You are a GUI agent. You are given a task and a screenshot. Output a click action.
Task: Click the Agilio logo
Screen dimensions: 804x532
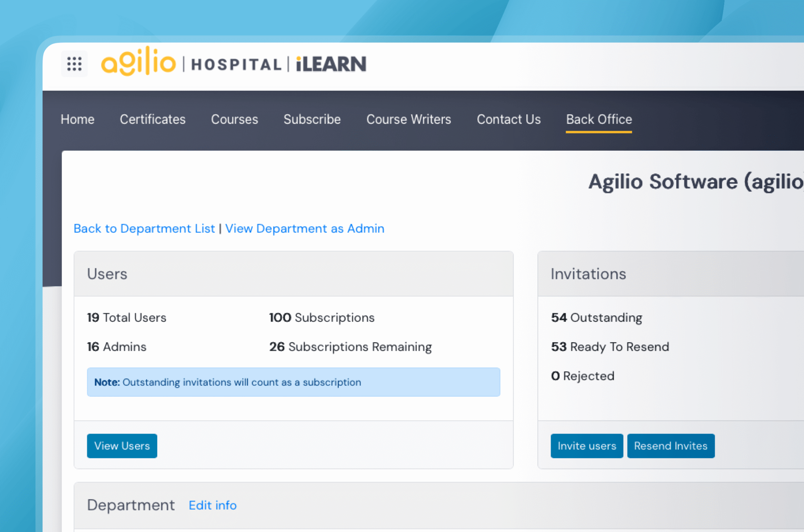coord(139,61)
